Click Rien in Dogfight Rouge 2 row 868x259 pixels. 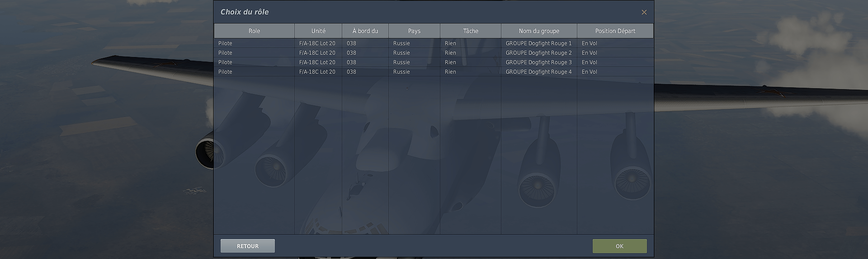pyautogui.click(x=450, y=53)
